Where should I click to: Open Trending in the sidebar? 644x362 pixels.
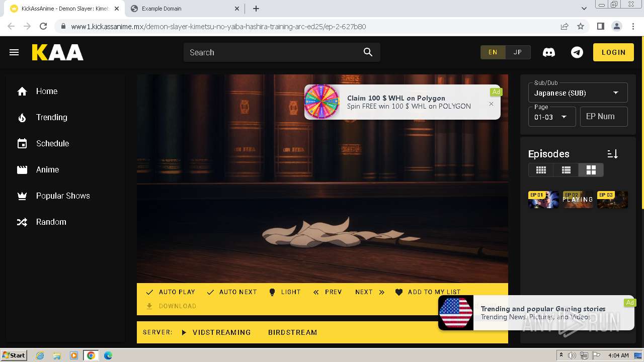tap(65, 117)
